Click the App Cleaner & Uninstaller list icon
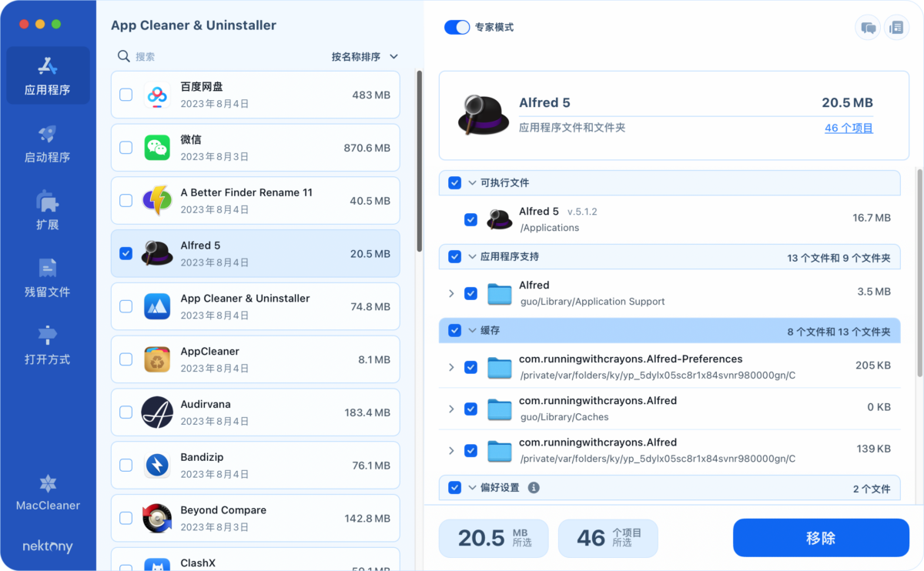Image resolution: width=924 pixels, height=571 pixels. [157, 306]
